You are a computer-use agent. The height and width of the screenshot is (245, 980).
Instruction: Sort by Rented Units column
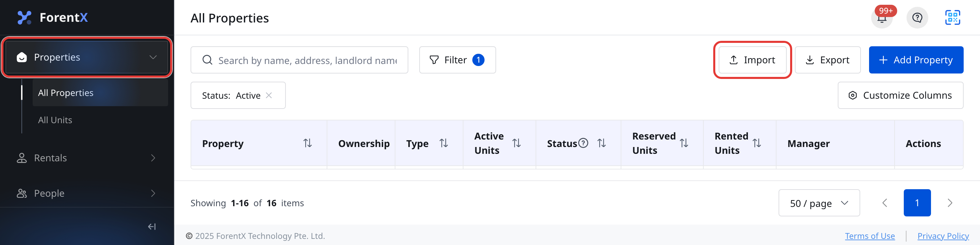(x=757, y=143)
